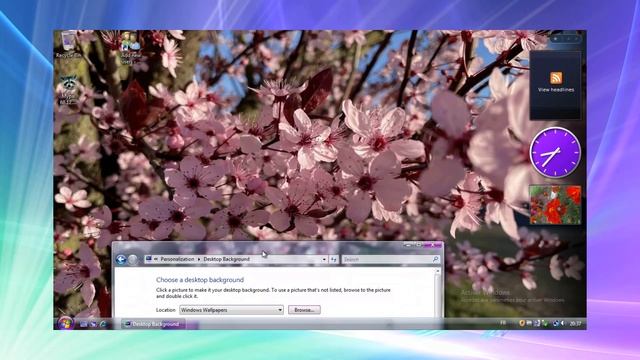Open the Location Windows Wallpapers dropdown

click(x=231, y=310)
